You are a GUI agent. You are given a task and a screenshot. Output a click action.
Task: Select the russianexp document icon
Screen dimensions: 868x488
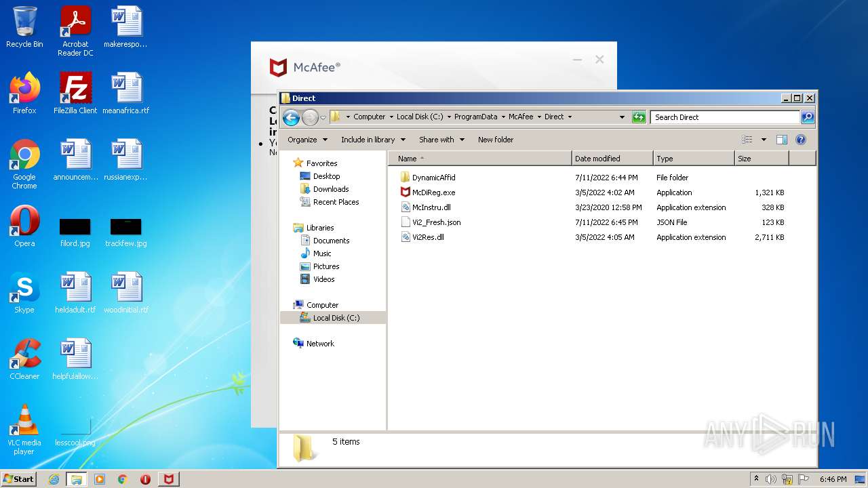tap(126, 160)
